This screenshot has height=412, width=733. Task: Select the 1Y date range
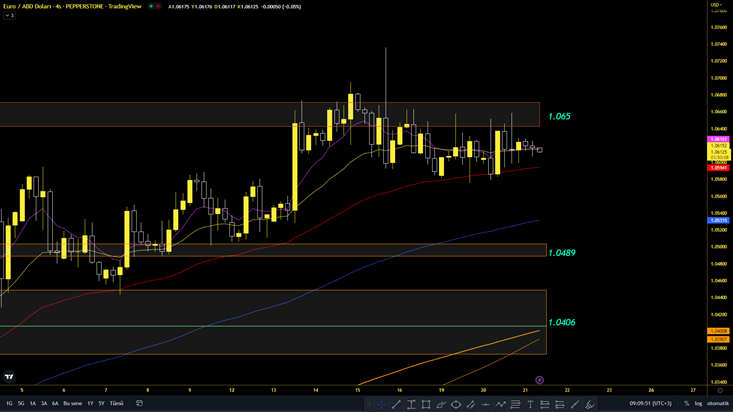click(x=90, y=403)
